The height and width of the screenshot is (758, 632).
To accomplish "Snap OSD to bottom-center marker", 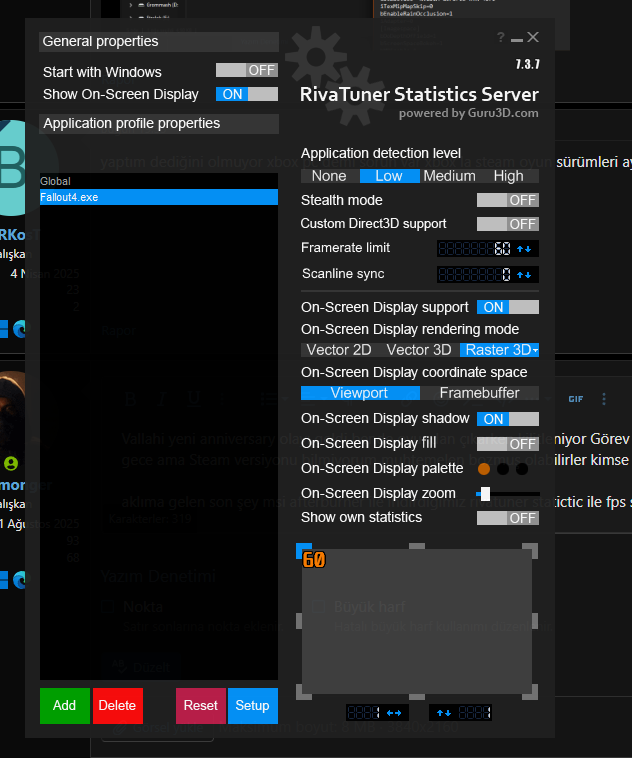I will pos(417,697).
